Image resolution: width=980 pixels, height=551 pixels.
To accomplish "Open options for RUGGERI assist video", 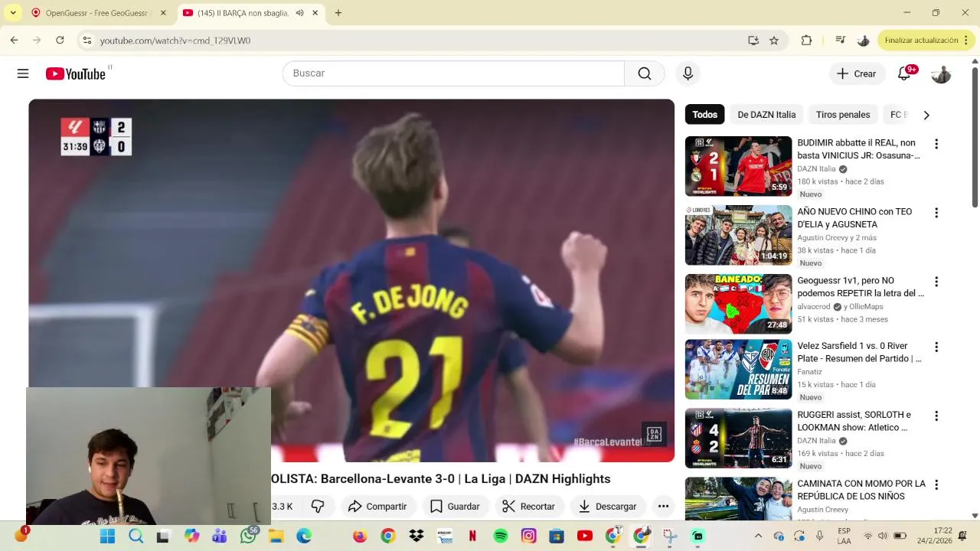I will [x=936, y=416].
